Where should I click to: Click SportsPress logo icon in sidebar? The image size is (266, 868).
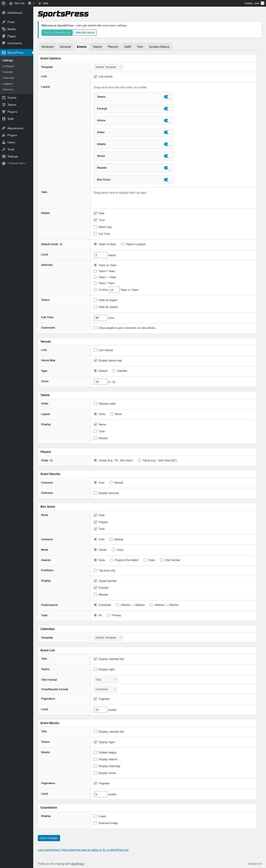(x=4, y=53)
